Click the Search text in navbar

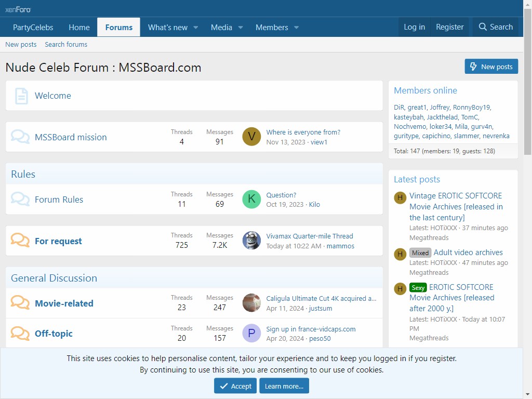(x=501, y=27)
